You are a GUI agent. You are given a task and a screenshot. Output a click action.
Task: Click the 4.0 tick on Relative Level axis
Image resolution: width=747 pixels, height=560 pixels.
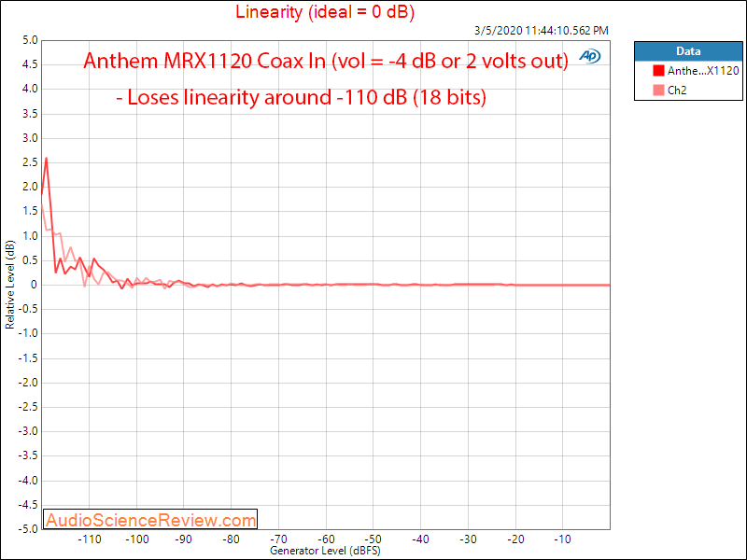(30, 89)
